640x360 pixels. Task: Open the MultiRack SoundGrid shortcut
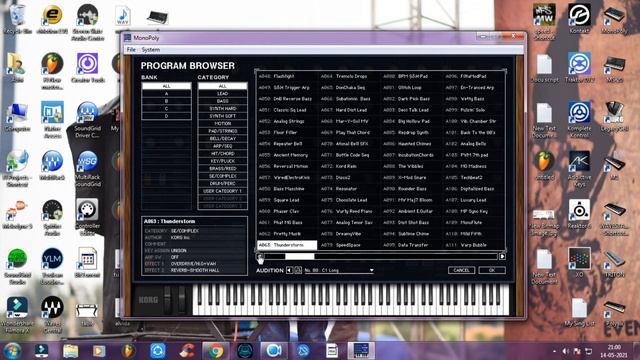87,168
